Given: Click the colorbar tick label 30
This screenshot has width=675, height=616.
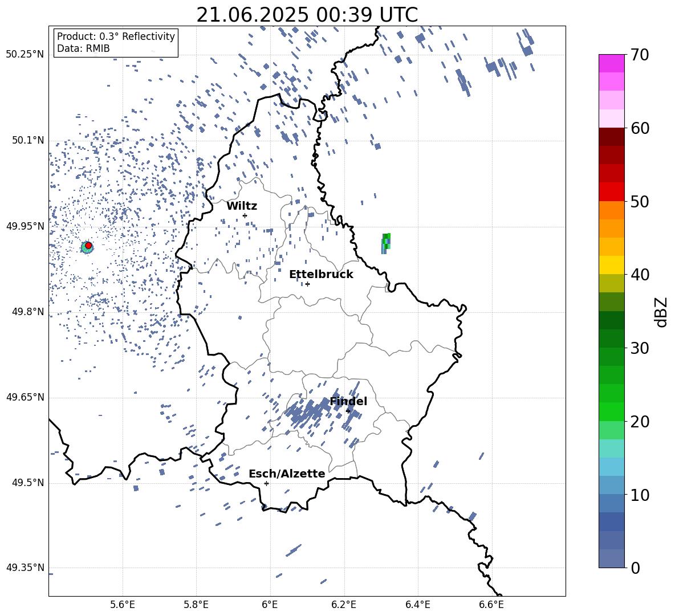Looking at the screenshot, I should click(640, 348).
